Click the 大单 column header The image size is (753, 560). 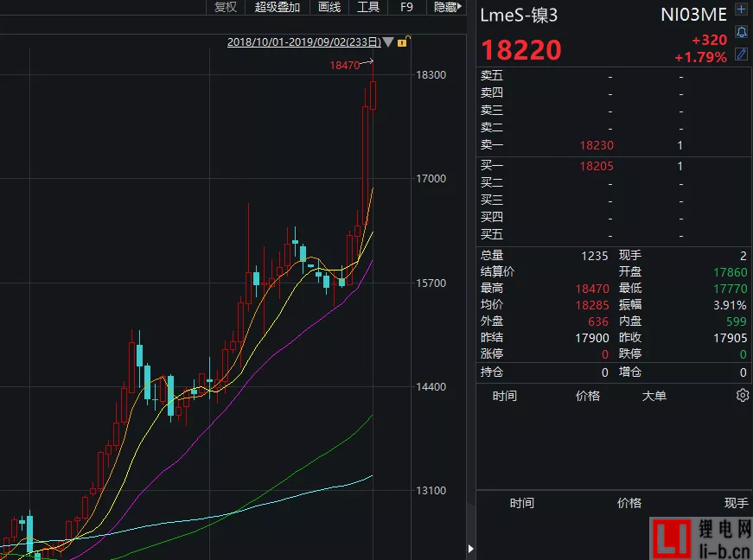pos(654,396)
